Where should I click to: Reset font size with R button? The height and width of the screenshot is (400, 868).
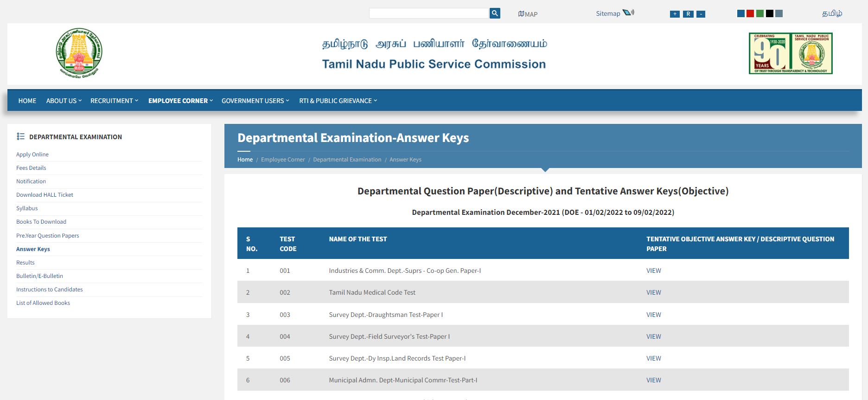click(x=688, y=14)
